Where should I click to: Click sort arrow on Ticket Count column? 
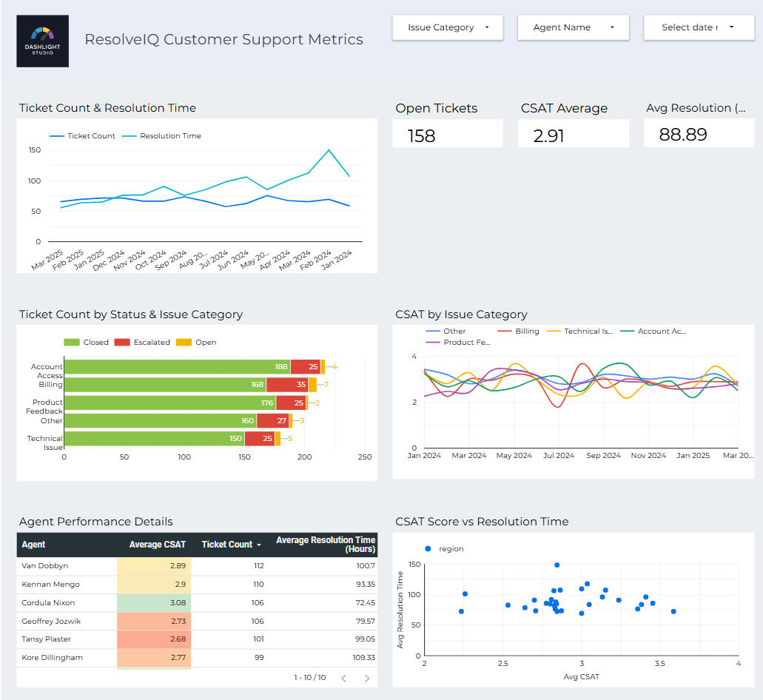(259, 545)
